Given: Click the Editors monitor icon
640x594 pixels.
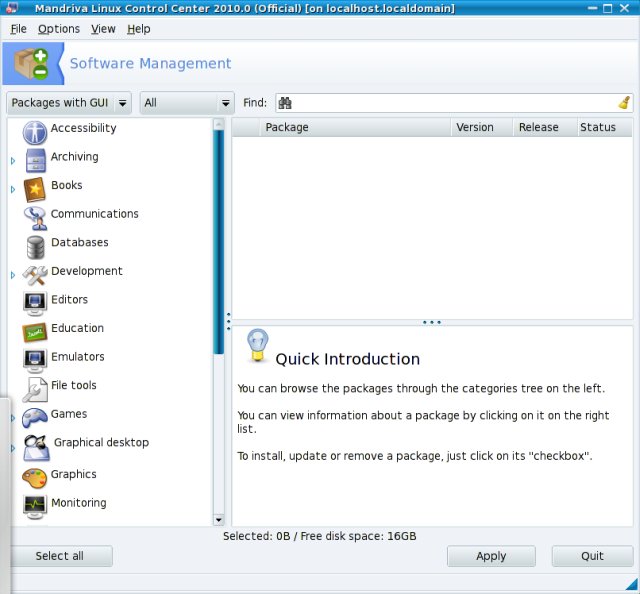Looking at the screenshot, I should [x=35, y=304].
